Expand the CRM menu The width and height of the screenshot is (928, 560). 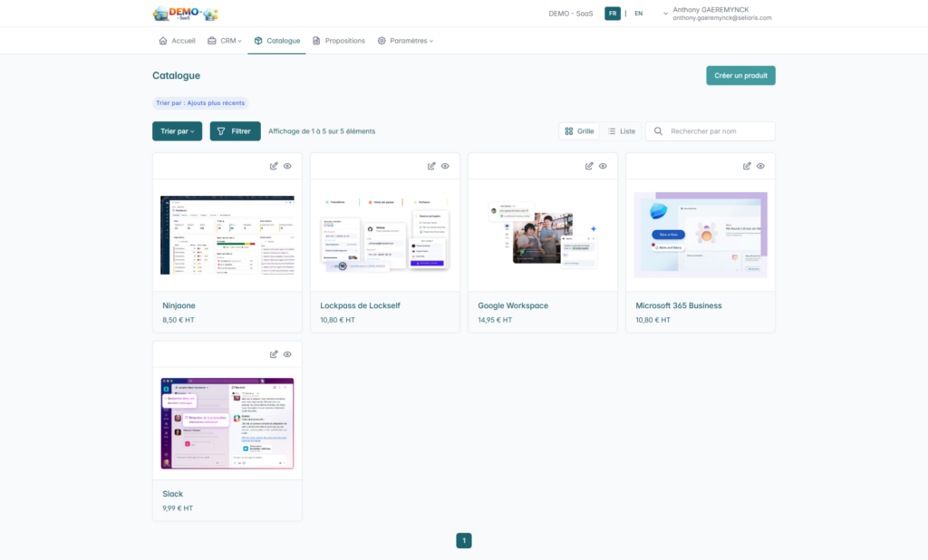tap(225, 41)
